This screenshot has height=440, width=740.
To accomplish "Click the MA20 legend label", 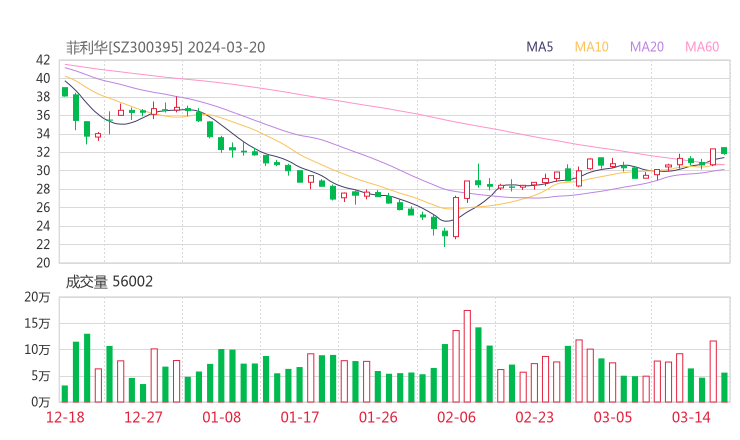I will 647,47.
